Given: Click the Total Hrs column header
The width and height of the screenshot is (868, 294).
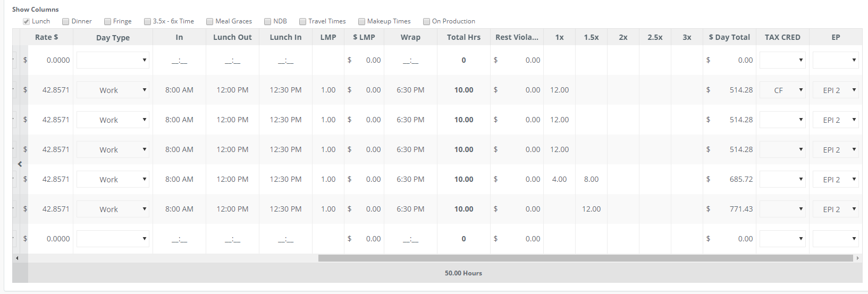Looking at the screenshot, I should point(464,37).
